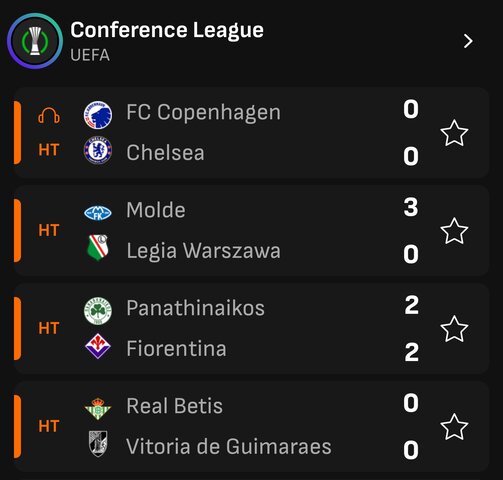This screenshot has height=480, width=503.
Task: Click the Panathinaikos shamrock crest
Action: (98, 311)
